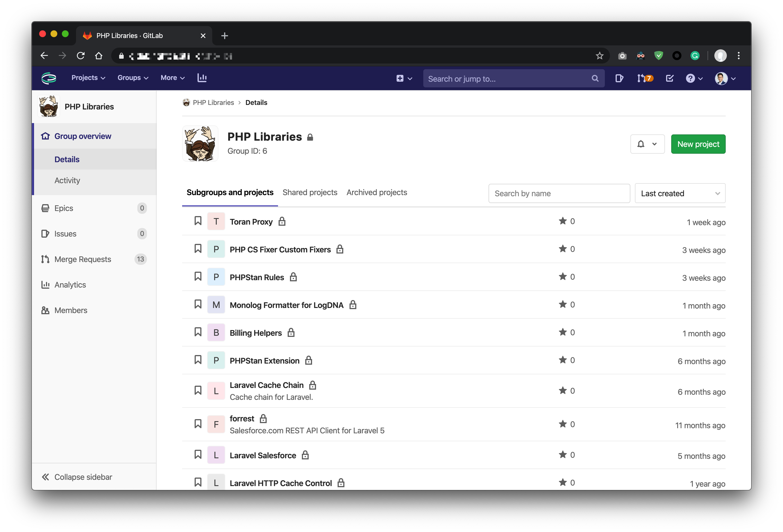This screenshot has height=532, width=783.
Task: Open a new browser tab with plus
Action: pyautogui.click(x=224, y=36)
